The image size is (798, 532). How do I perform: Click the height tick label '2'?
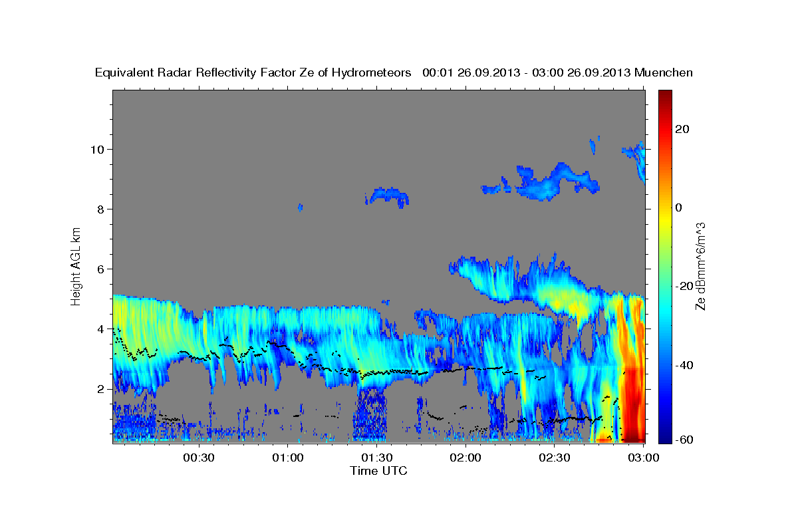click(x=101, y=388)
